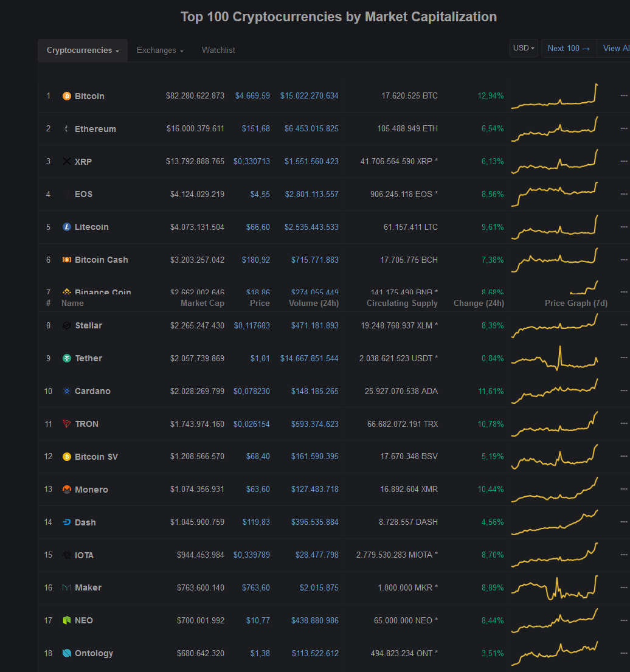Screen dimensions: 630x672
Task: Click Bitcoin change value 12,94%
Action: tap(491, 95)
